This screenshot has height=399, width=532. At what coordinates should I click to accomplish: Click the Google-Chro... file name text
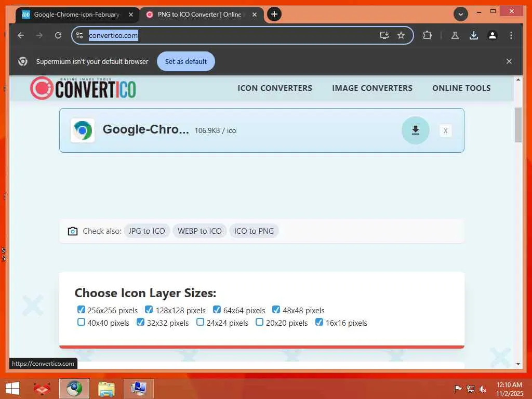[146, 129]
